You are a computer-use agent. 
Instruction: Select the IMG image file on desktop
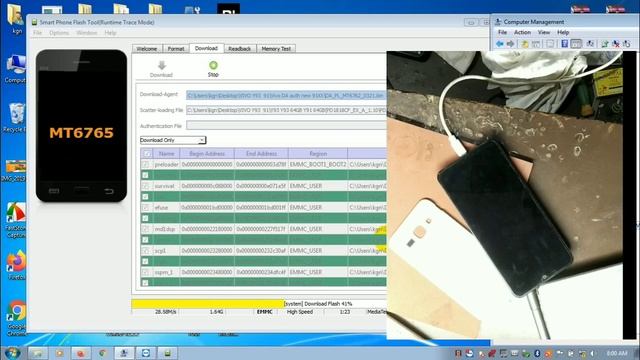(16, 171)
